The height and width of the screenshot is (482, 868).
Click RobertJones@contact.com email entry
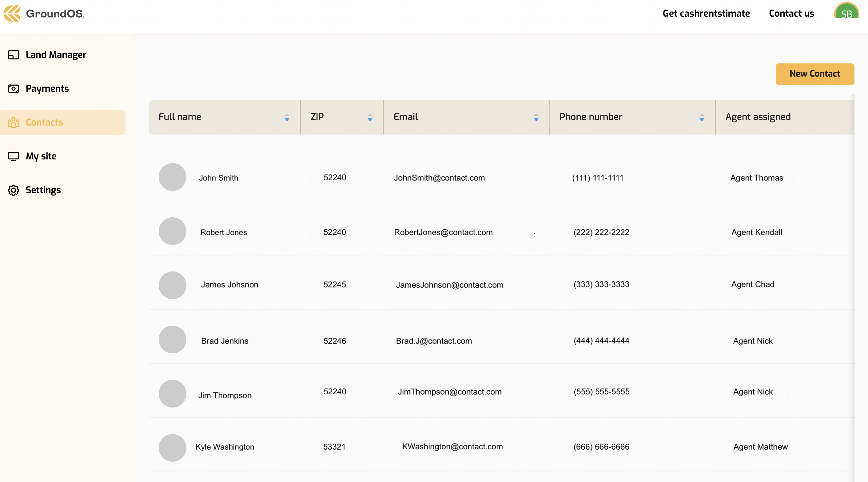click(444, 232)
